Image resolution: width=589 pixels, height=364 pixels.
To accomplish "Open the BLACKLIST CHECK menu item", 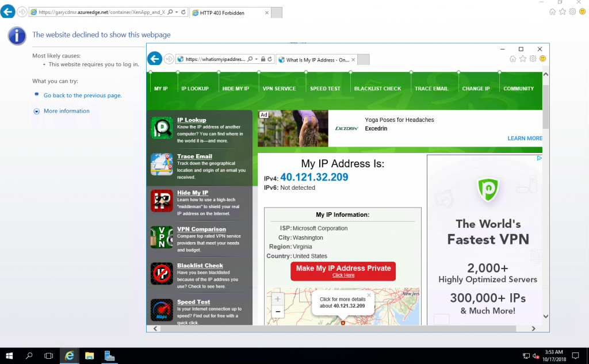I will 377,89.
